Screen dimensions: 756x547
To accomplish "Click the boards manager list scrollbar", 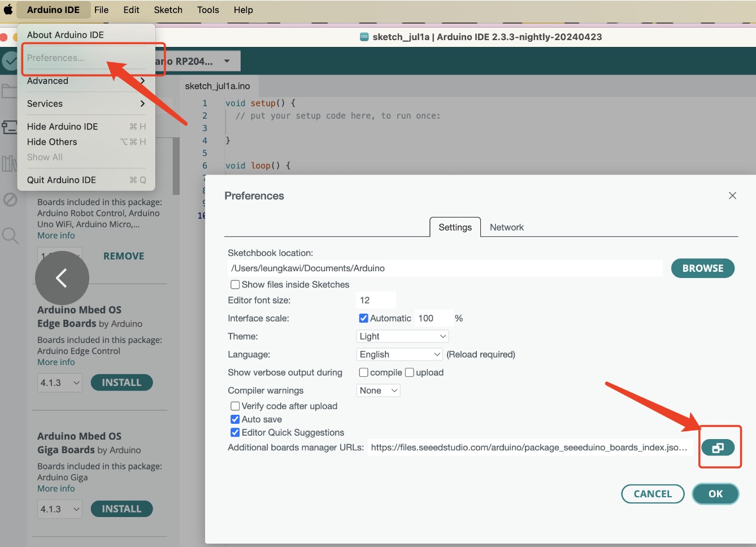I will [x=176, y=166].
